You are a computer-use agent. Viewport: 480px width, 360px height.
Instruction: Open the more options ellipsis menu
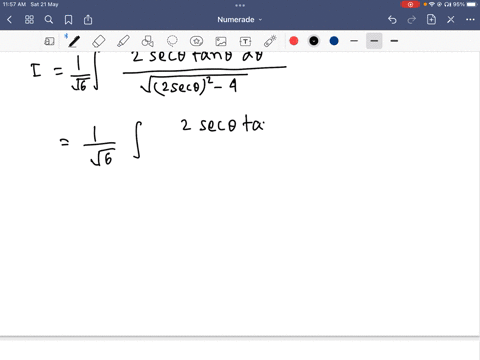click(x=470, y=20)
